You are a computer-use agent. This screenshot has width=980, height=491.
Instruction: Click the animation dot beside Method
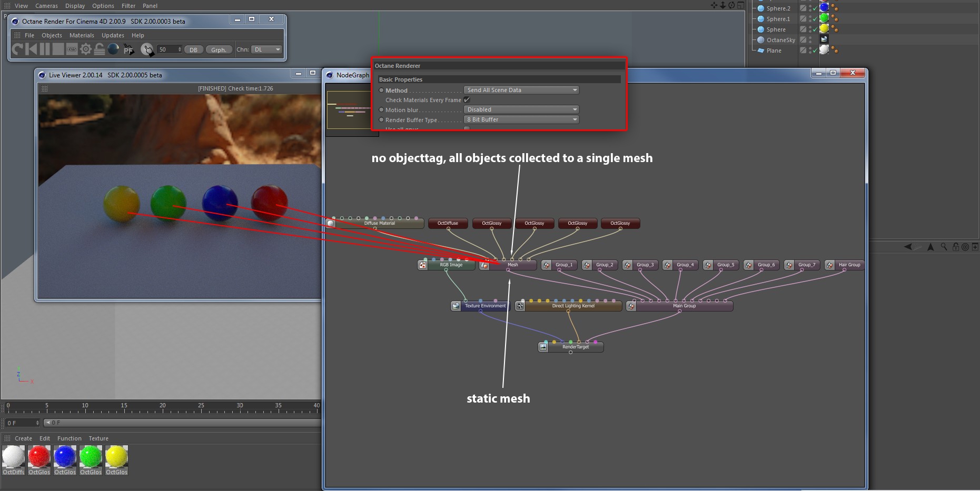tap(381, 90)
